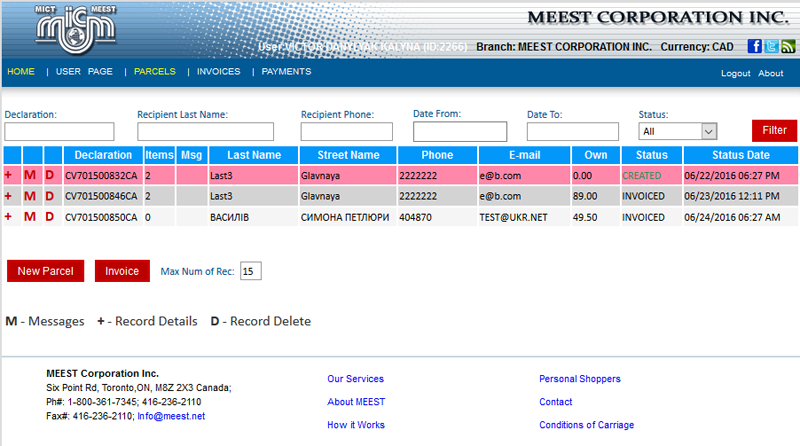The image size is (800, 446).
Task: Sort by Items column header
Action: 159,155
